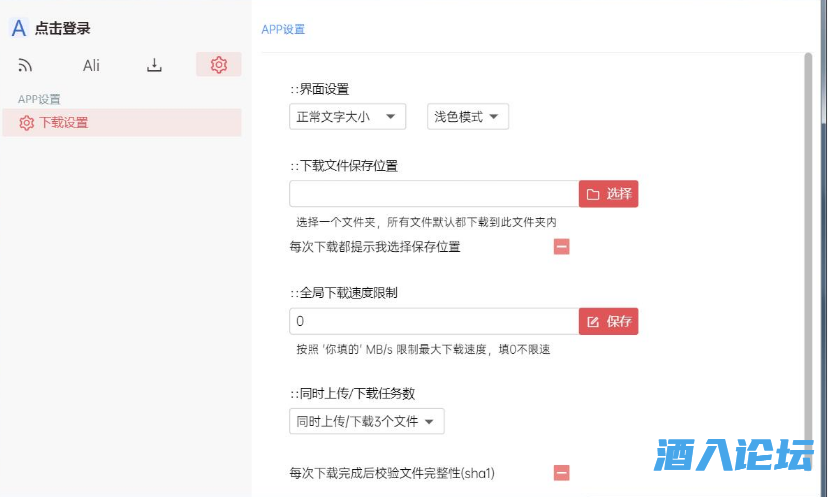Click 点击登录 to sign in
828x497 pixels.
pos(62,29)
